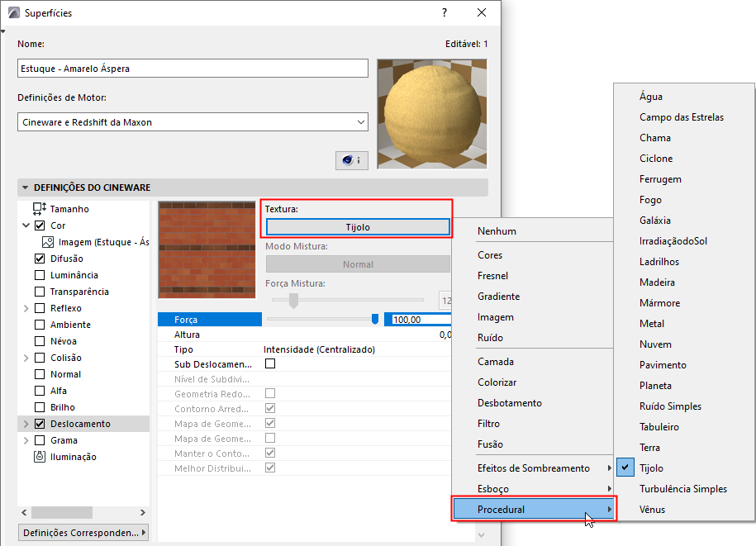Image resolution: width=756 pixels, height=546 pixels.
Task: Click the Definições Correspondentes button
Action: click(83, 533)
